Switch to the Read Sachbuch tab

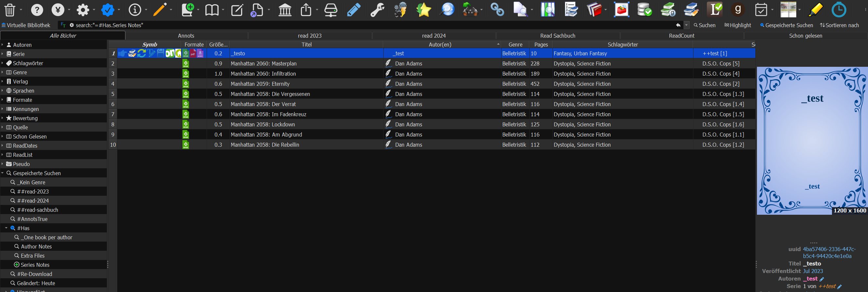(x=558, y=36)
